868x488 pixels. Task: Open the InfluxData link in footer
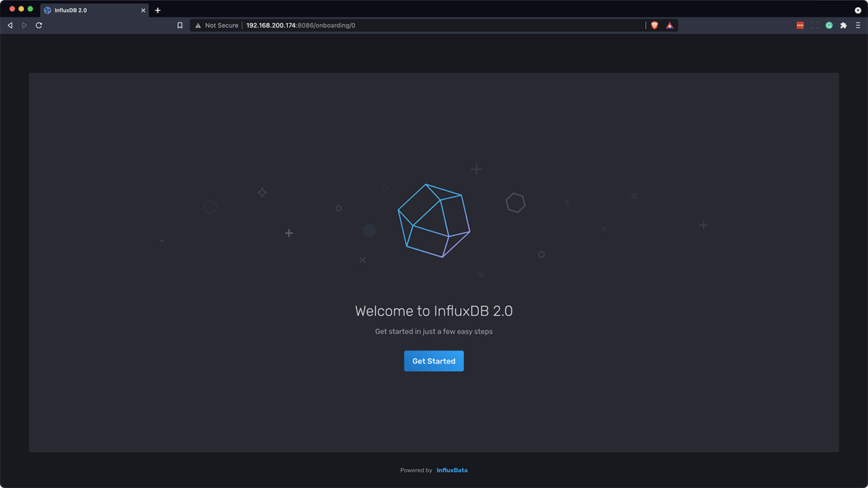click(x=452, y=471)
